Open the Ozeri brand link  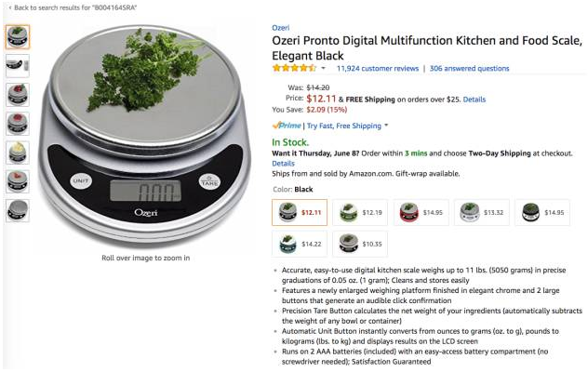coord(280,28)
